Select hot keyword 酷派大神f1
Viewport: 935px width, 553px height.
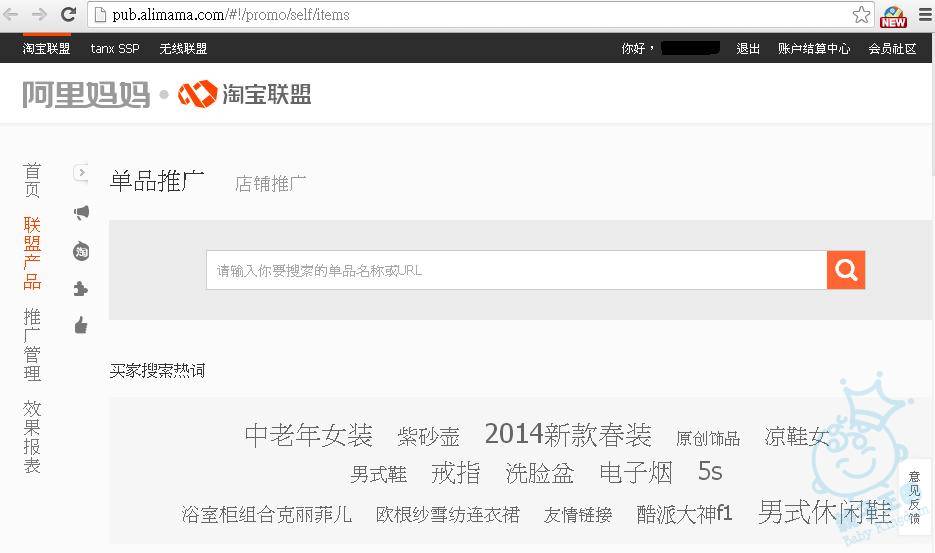point(685,514)
